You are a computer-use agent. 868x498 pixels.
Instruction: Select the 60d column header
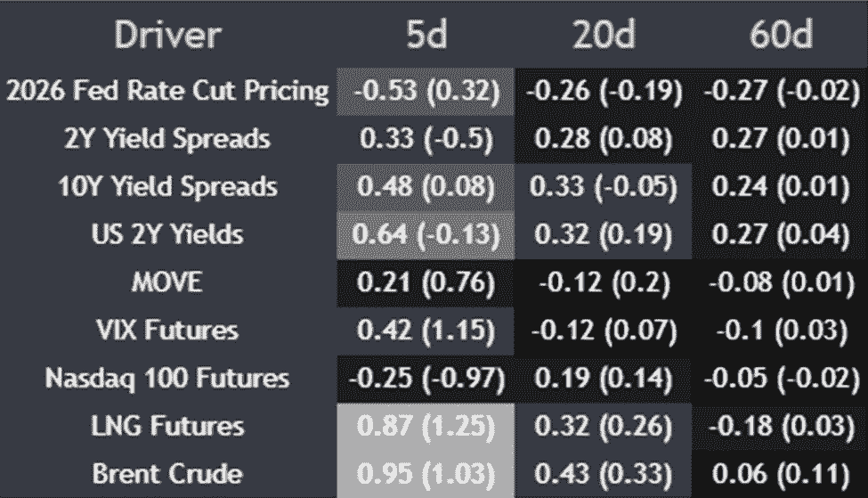781,35
